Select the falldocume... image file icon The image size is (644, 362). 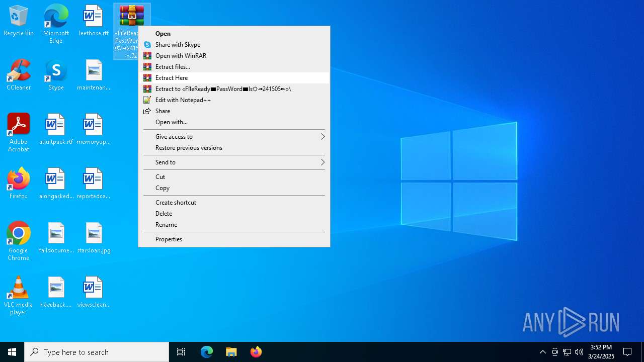click(56, 238)
